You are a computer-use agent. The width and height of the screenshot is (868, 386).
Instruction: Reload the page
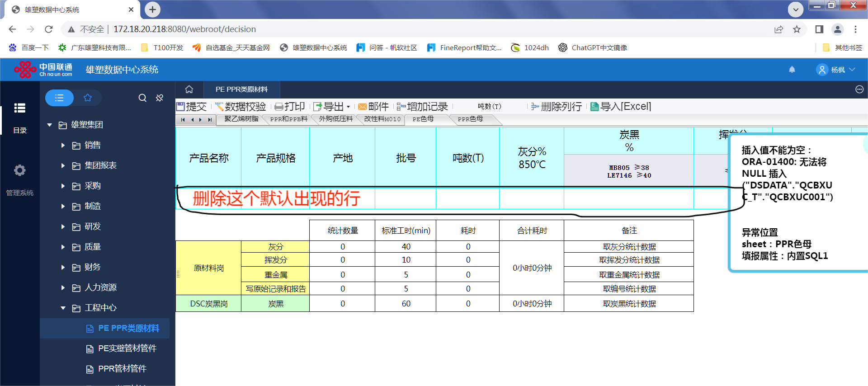pos(49,29)
